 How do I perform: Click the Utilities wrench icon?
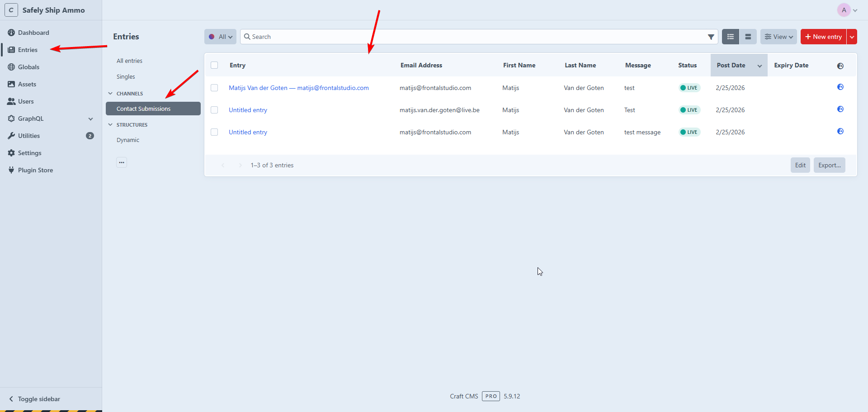point(11,136)
